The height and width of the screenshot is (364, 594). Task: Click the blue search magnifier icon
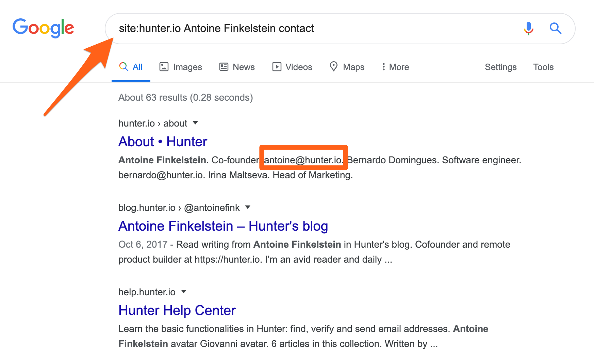(555, 28)
